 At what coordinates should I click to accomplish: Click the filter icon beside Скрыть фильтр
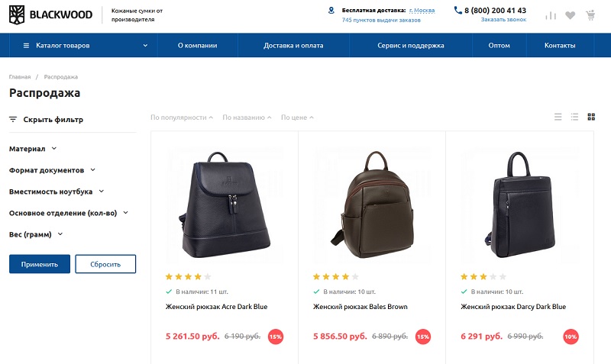point(13,119)
